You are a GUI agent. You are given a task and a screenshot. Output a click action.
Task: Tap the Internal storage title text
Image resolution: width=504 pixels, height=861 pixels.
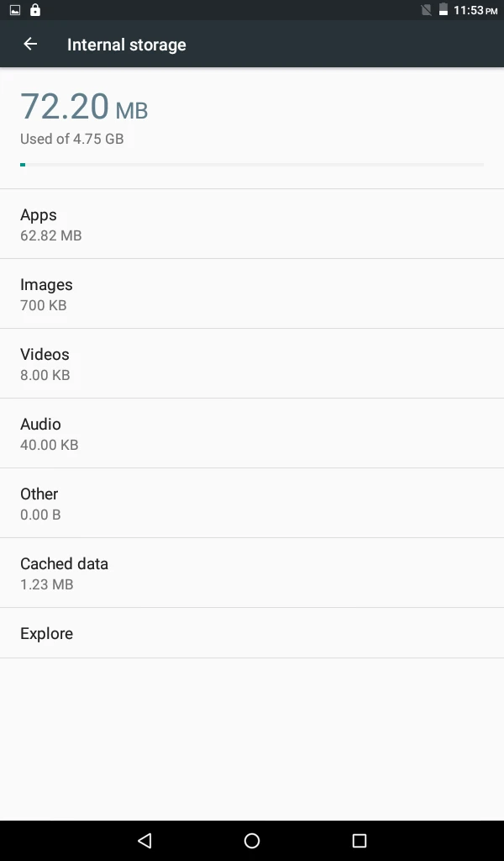(x=126, y=45)
